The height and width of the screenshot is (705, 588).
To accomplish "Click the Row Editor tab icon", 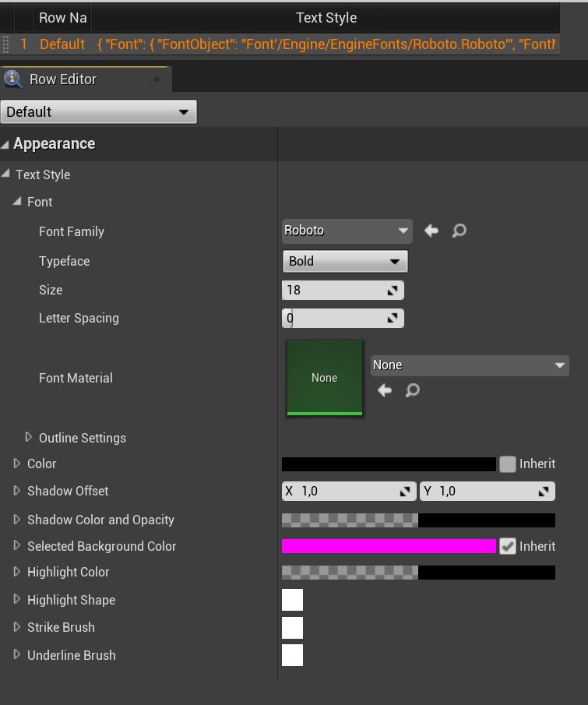I will click(12, 79).
